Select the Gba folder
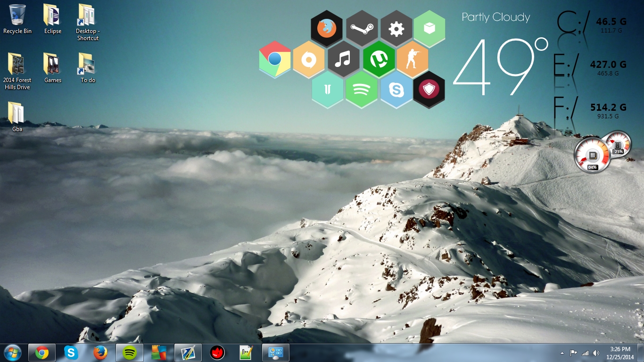 [17, 117]
